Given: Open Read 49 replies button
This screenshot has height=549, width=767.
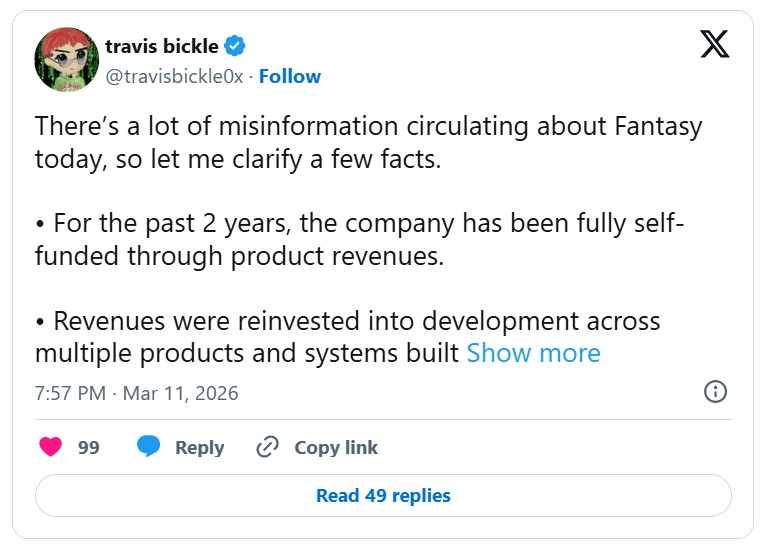Looking at the screenshot, I should click(383, 495).
